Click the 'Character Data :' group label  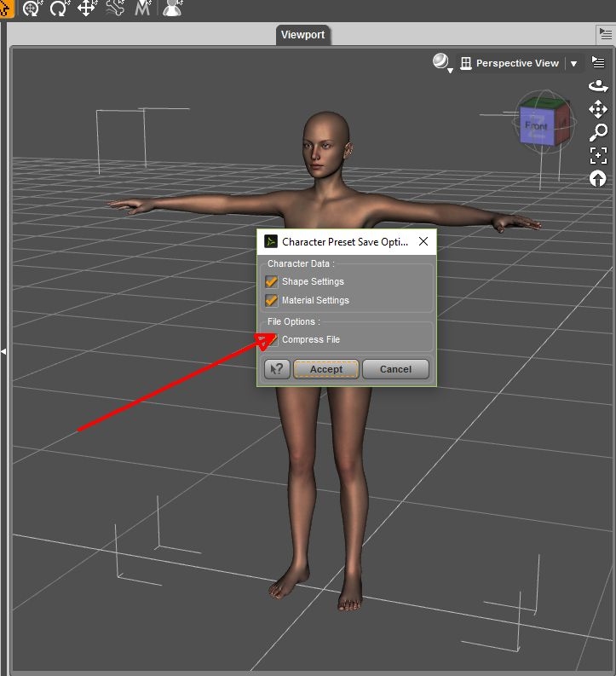(x=301, y=263)
